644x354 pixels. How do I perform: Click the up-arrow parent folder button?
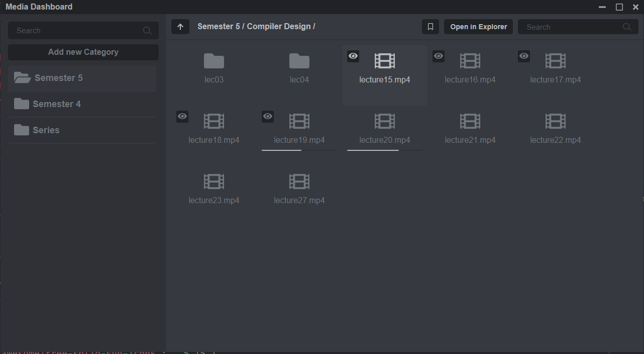[x=180, y=27]
